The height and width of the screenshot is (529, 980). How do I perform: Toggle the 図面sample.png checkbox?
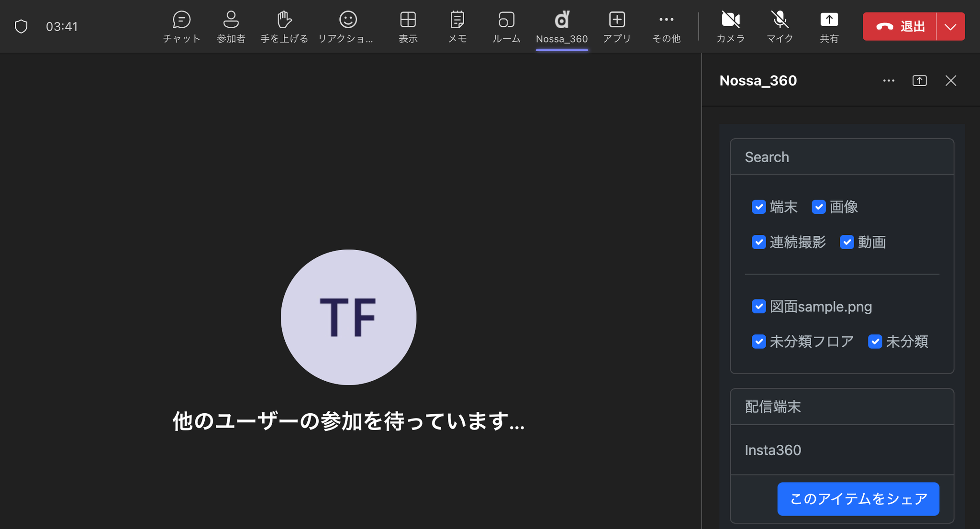tap(758, 306)
